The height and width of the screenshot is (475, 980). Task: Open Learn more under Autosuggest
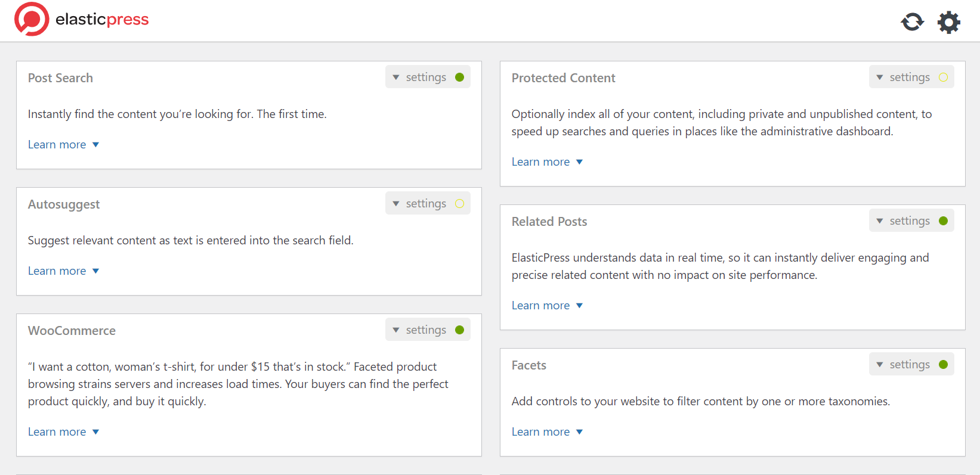tap(63, 271)
